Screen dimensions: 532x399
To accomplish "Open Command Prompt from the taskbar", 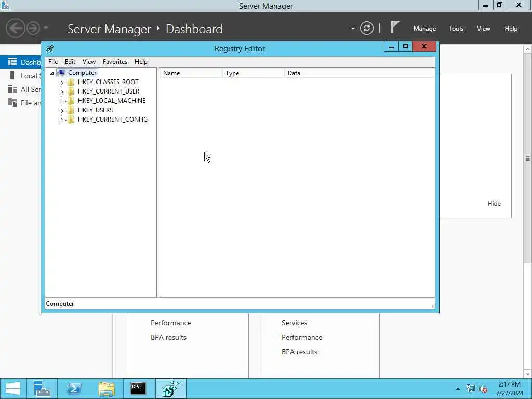I will click(x=138, y=389).
